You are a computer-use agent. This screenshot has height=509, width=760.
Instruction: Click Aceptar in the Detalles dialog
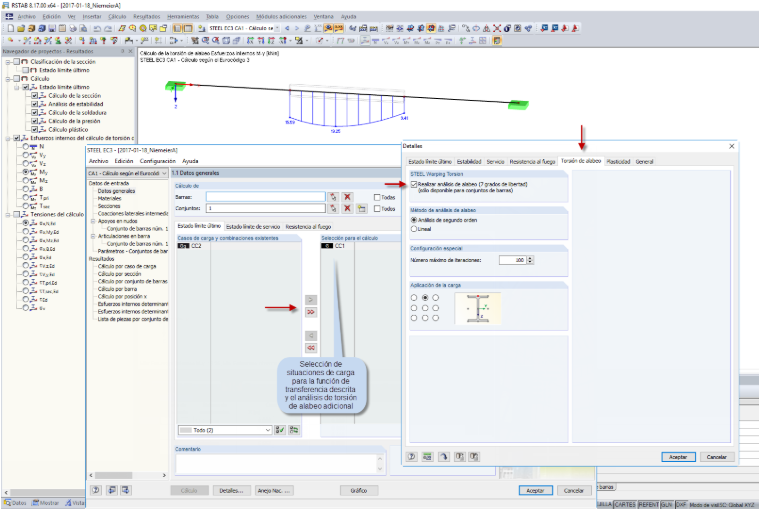[x=678, y=457]
